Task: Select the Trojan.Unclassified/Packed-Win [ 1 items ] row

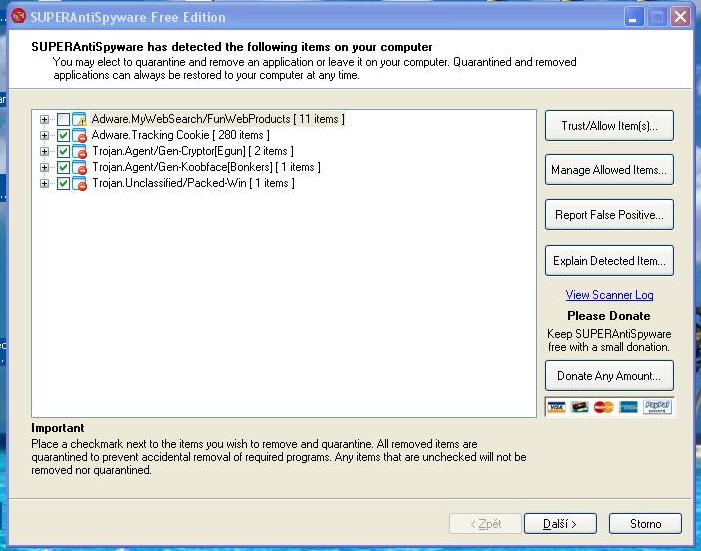Action: click(193, 183)
